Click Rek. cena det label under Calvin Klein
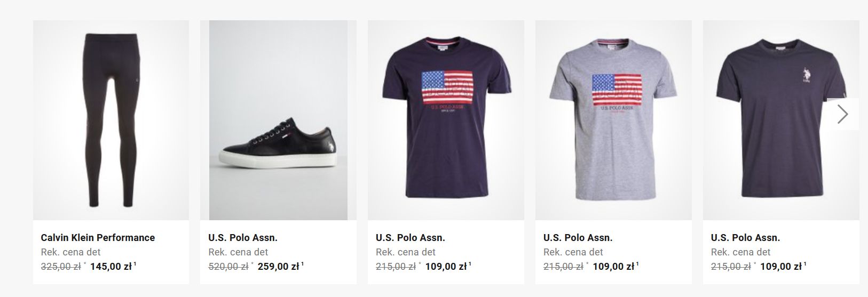This screenshot has height=297, width=868. [x=70, y=252]
